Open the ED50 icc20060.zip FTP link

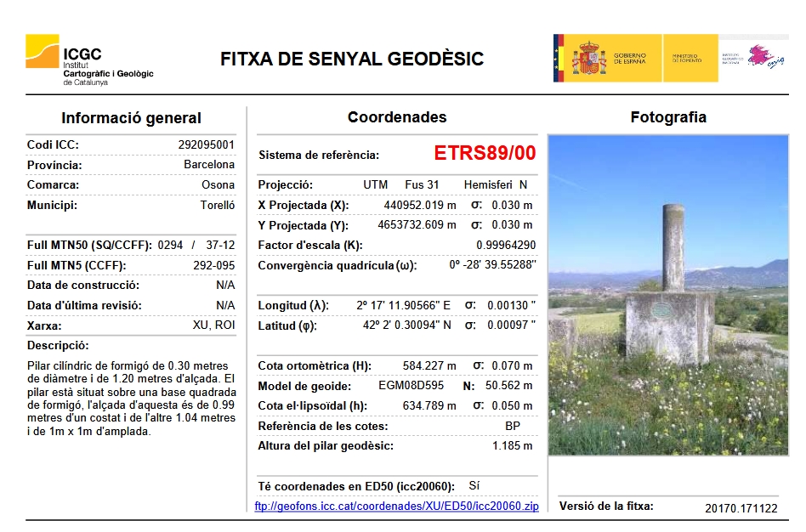point(396,507)
